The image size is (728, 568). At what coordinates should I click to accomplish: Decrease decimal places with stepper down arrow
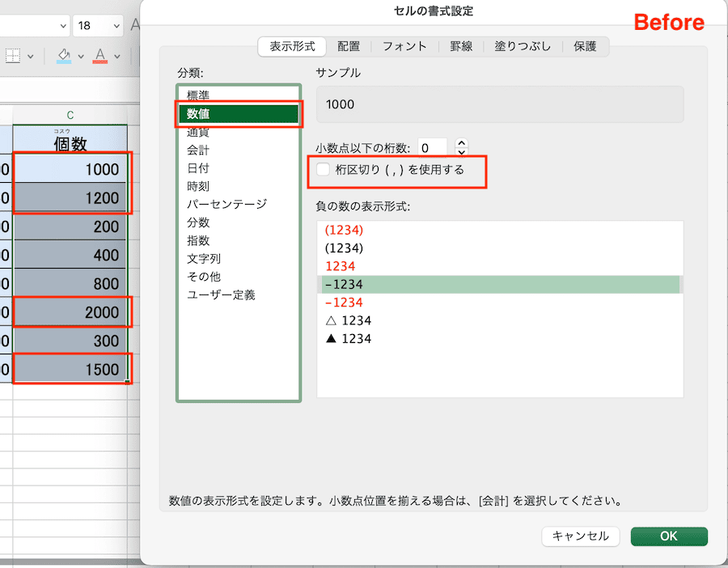[x=462, y=152]
